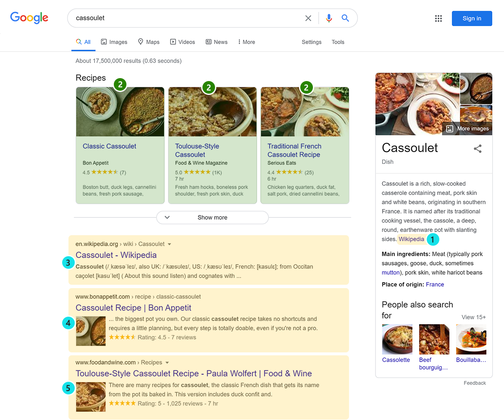Click inside the cassoulet search field

click(185, 18)
